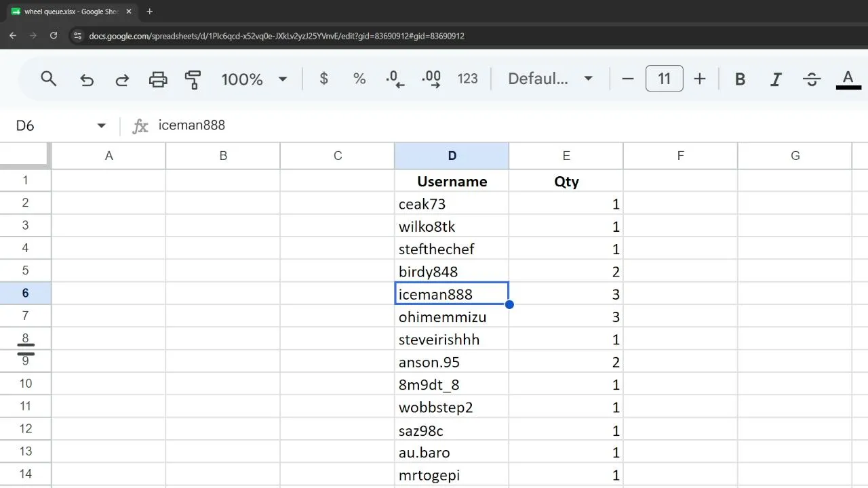Click the Username header cell

click(x=452, y=181)
